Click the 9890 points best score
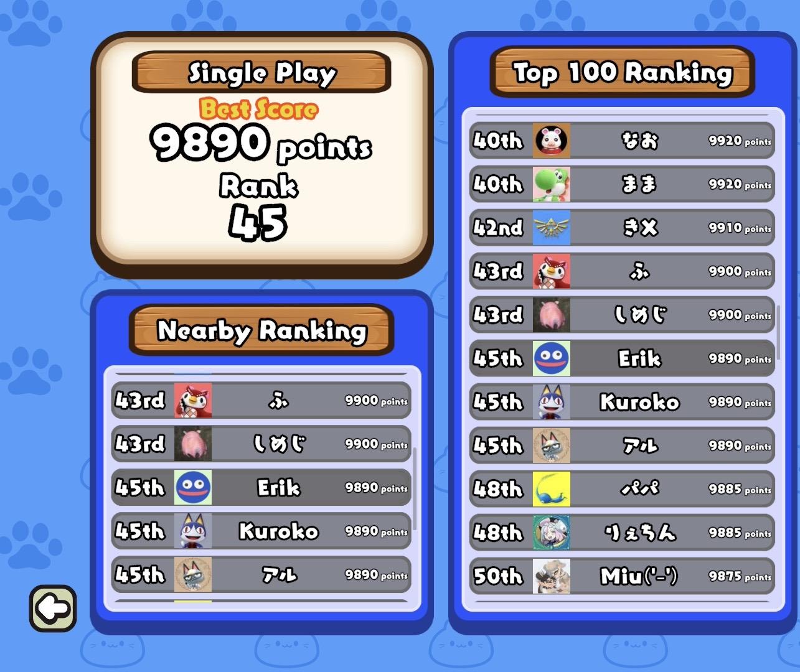Viewport: 800px width, 672px height. [261, 143]
